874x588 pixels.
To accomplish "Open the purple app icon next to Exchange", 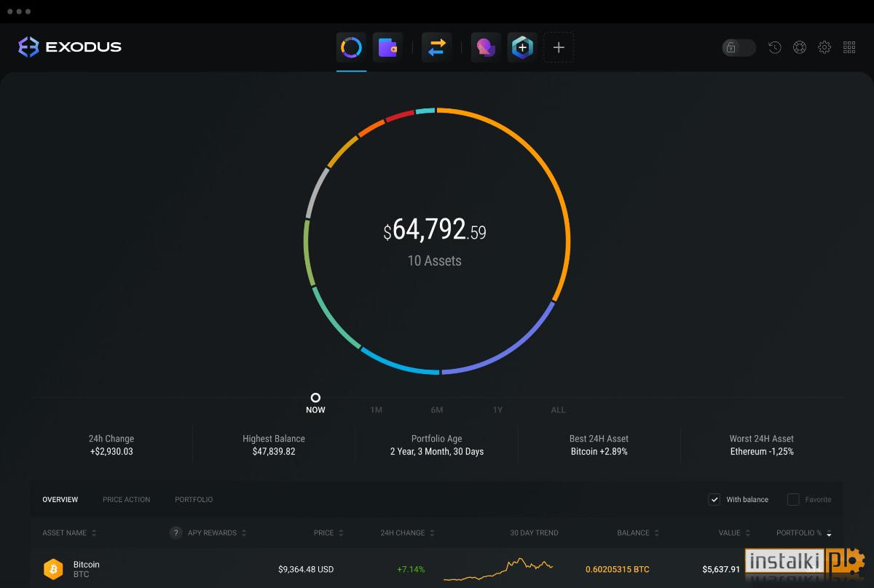I will (486, 48).
